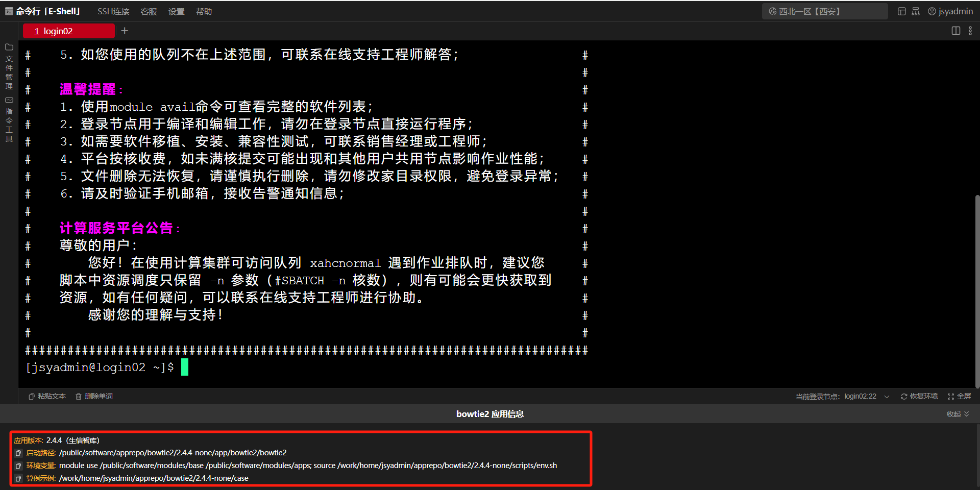Open a new terminal tab with the plus
Viewport: 980px width, 490px height.
click(x=124, y=31)
